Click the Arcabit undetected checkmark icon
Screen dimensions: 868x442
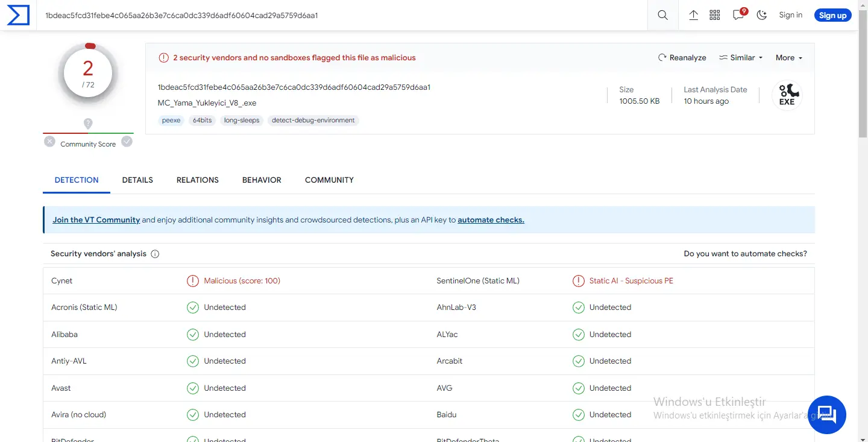pyautogui.click(x=579, y=361)
